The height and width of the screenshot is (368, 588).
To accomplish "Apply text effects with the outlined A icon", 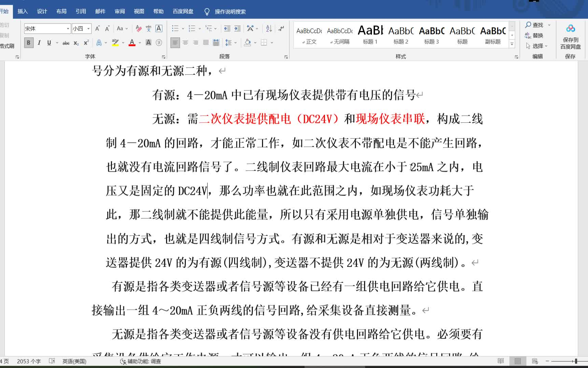I will coord(99,43).
